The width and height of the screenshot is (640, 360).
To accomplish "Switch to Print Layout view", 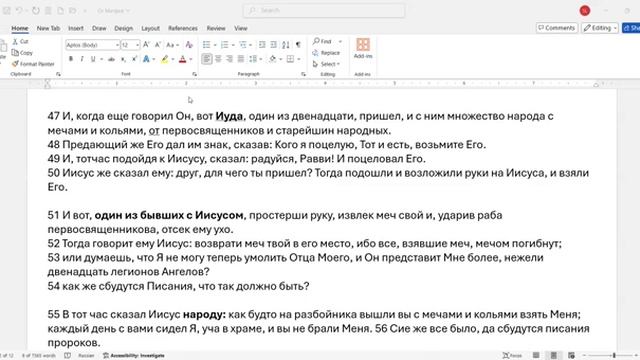I will [553, 356].
